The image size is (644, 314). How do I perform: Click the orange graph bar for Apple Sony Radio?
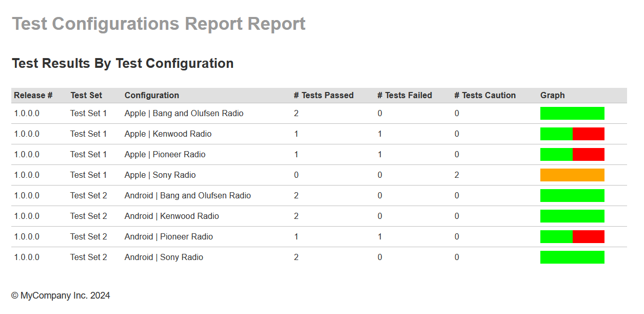pyautogui.click(x=572, y=175)
